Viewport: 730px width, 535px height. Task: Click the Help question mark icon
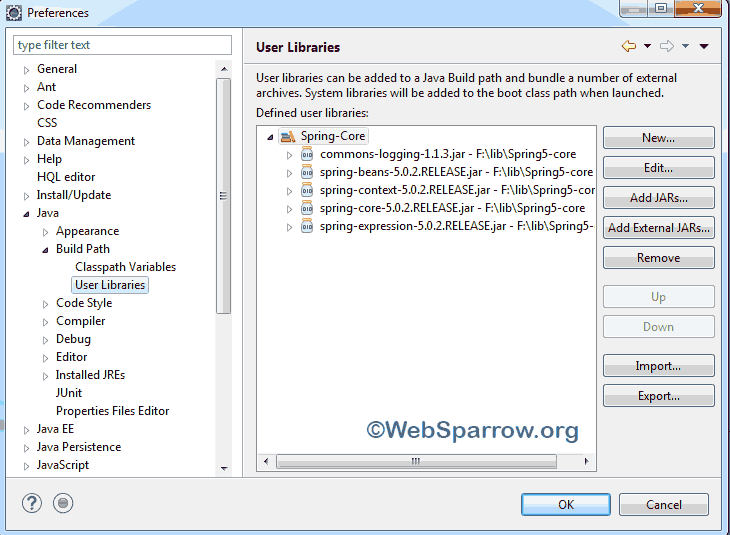(x=32, y=503)
